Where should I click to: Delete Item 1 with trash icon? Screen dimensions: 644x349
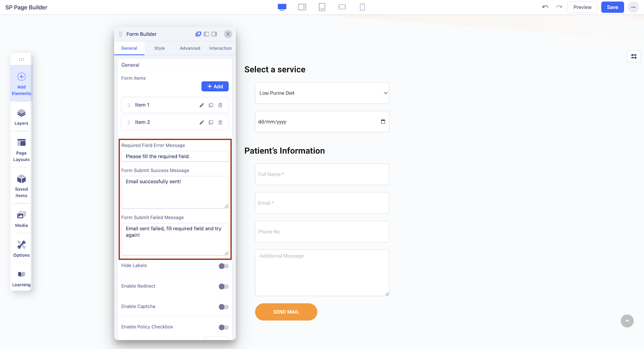(220, 105)
